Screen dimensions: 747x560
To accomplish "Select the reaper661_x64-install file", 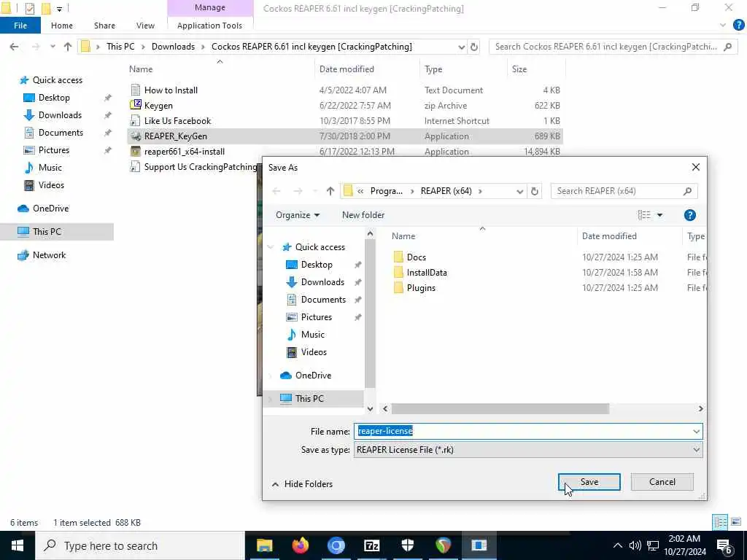I will tap(185, 152).
